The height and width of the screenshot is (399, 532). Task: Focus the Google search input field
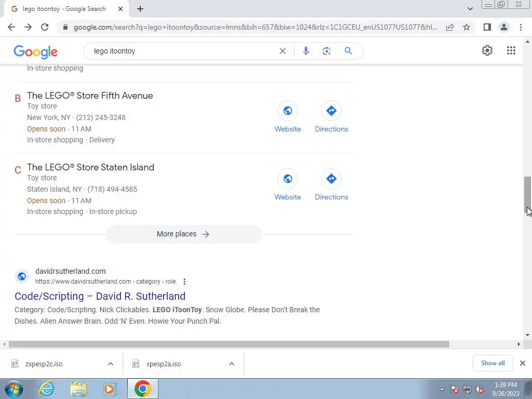183,51
